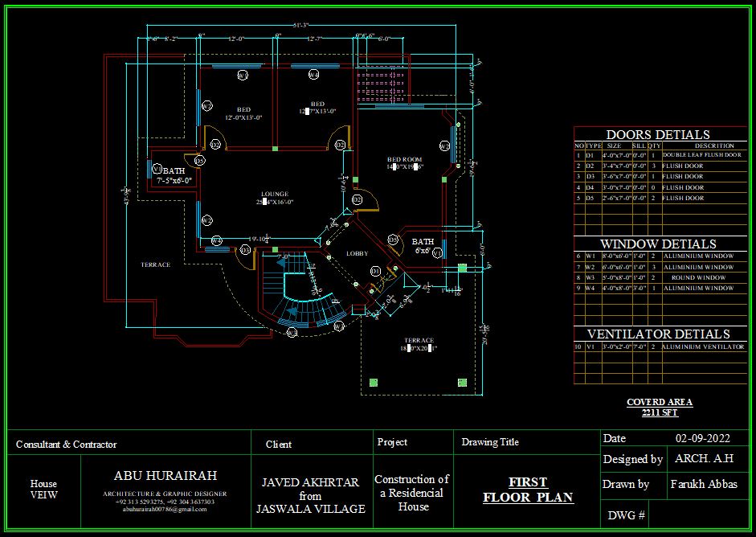
Task: Click the D5 door tag beside the left bath
Action: coord(199,160)
